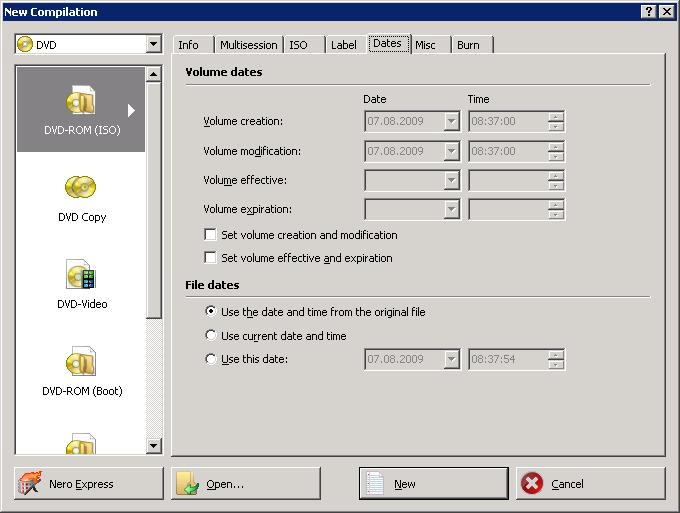Click the Volume dates heading
The width and height of the screenshot is (680, 513).
(224, 72)
